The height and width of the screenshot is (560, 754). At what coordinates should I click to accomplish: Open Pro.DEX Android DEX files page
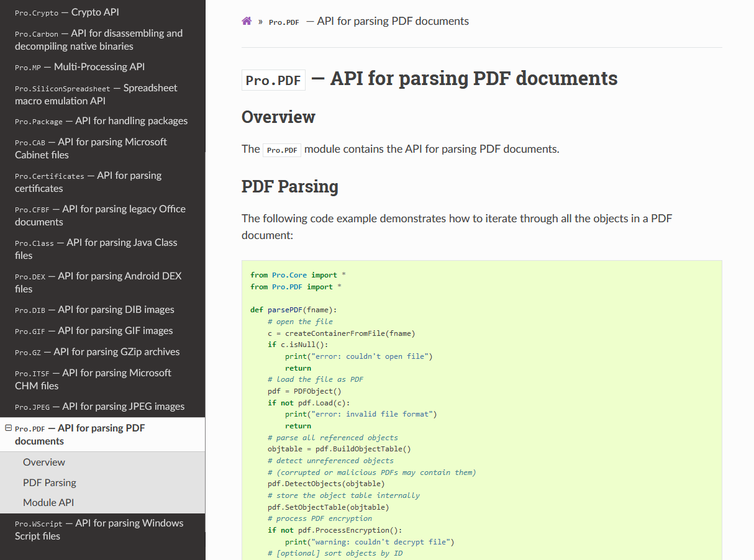coord(102,282)
